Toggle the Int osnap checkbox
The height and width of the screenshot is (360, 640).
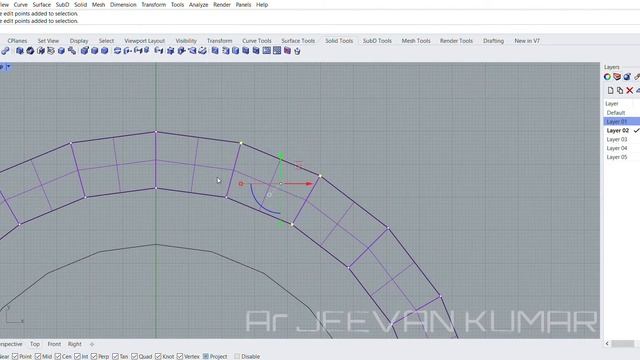tap(77, 356)
